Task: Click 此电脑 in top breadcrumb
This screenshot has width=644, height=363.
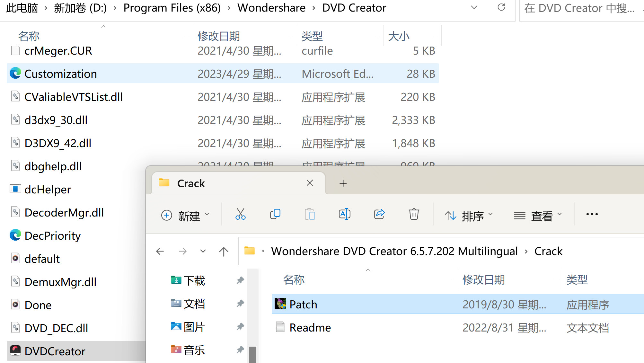Action: click(x=22, y=8)
